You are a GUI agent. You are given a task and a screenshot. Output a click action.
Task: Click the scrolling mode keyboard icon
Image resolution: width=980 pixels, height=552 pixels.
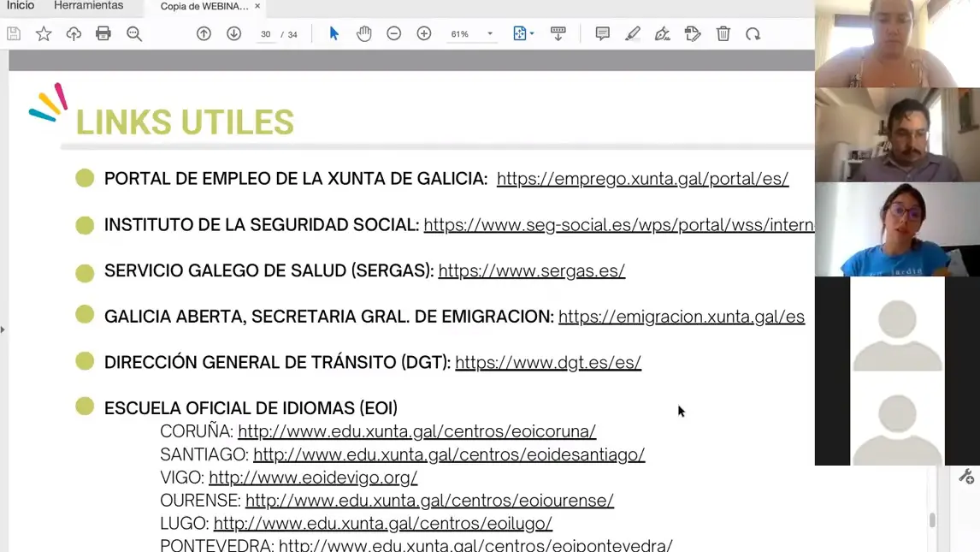(x=558, y=33)
